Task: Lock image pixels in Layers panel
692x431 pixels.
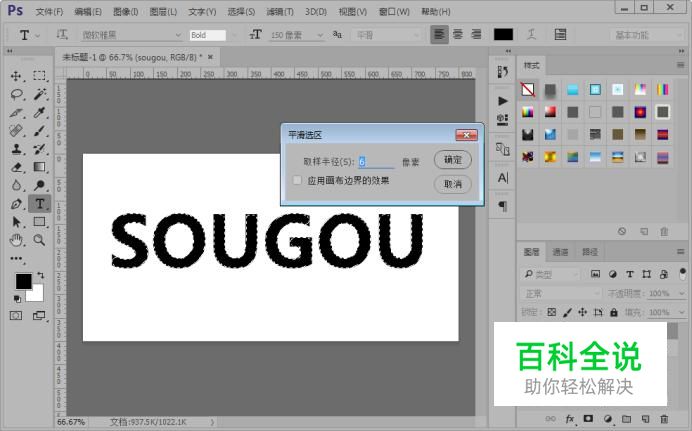Action: [568, 312]
